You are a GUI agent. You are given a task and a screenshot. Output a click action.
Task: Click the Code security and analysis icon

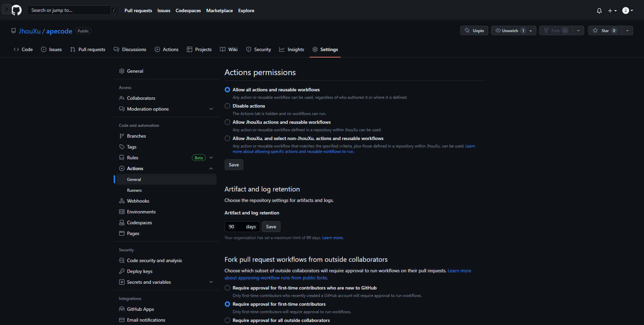click(x=122, y=260)
